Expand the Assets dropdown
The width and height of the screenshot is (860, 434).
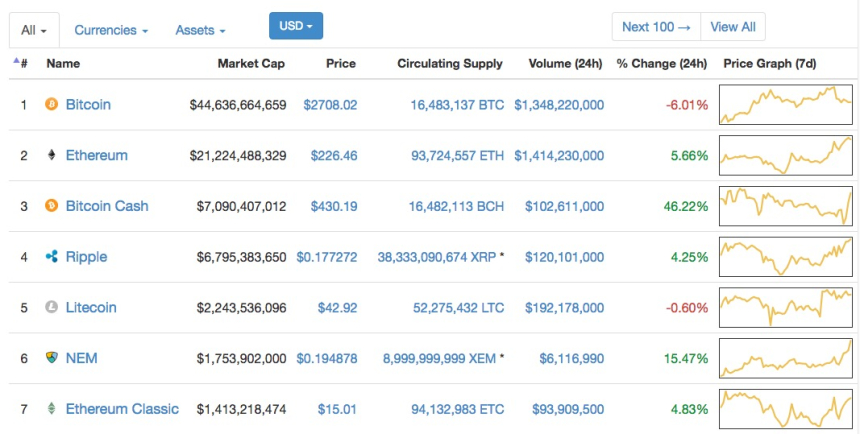(200, 30)
